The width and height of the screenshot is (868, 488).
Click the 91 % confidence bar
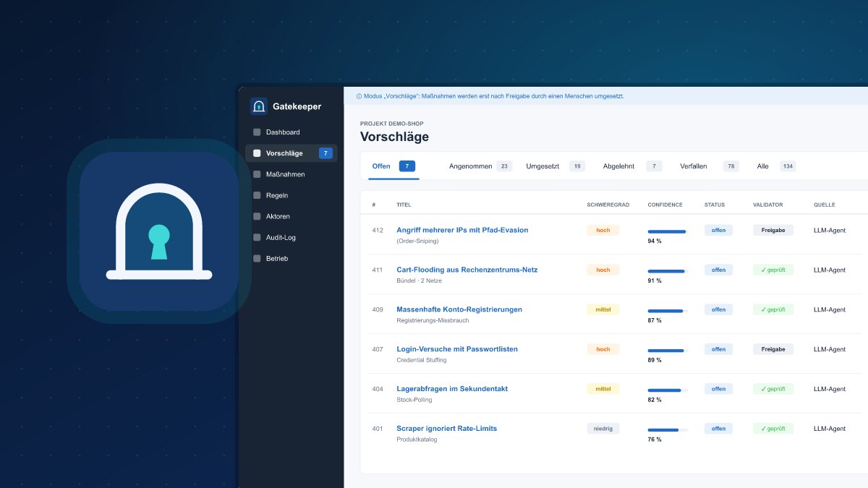click(x=668, y=271)
